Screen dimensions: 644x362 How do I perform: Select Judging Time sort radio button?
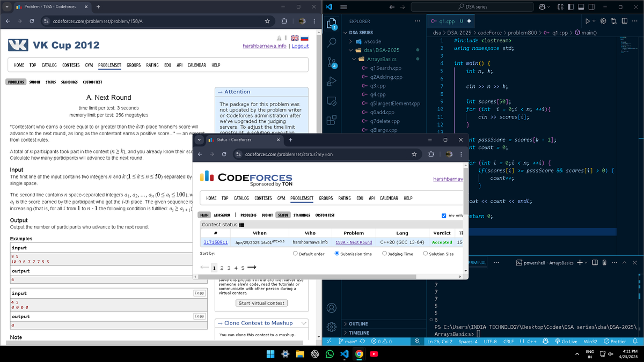pyautogui.click(x=384, y=254)
